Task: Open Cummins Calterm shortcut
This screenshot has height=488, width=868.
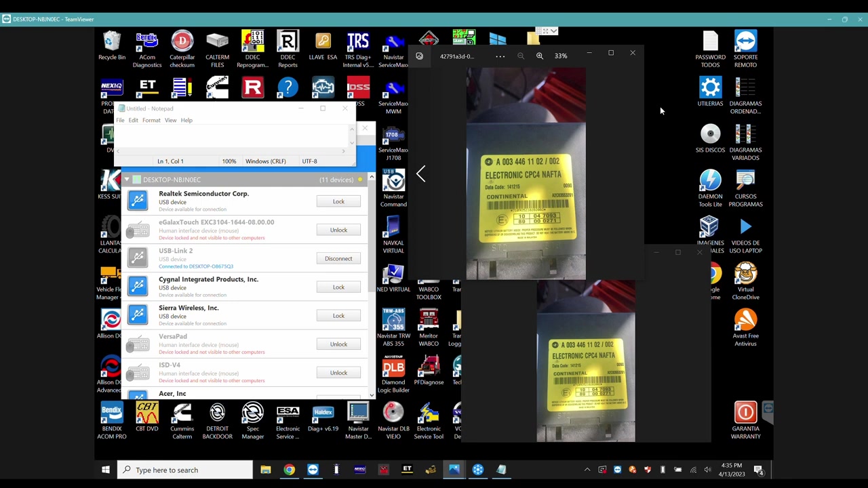Action: pyautogui.click(x=182, y=421)
